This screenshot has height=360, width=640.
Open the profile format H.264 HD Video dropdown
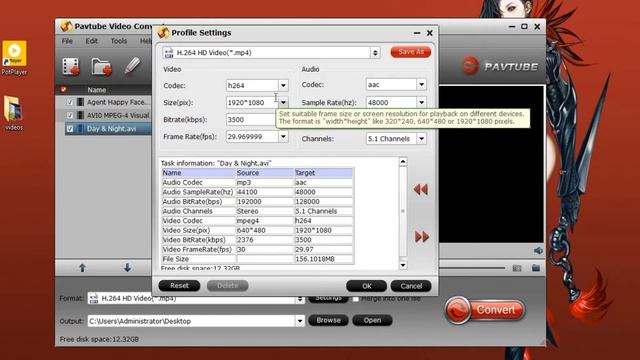click(x=375, y=53)
